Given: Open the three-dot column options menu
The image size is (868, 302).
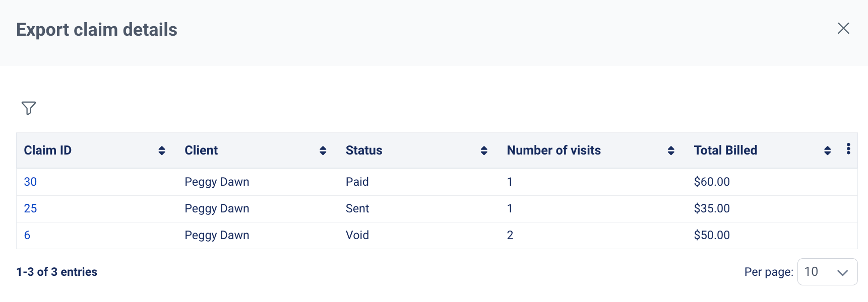Looking at the screenshot, I should 848,148.
